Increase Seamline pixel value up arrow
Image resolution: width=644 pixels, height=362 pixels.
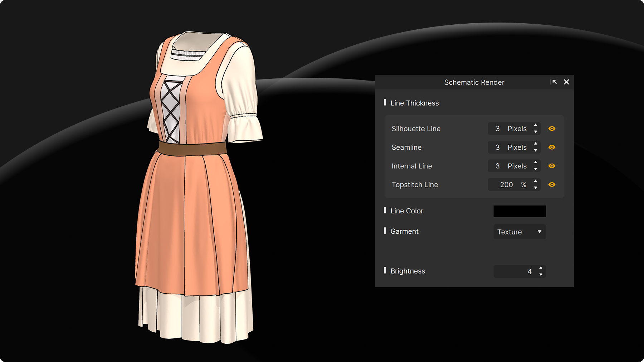coord(536,144)
